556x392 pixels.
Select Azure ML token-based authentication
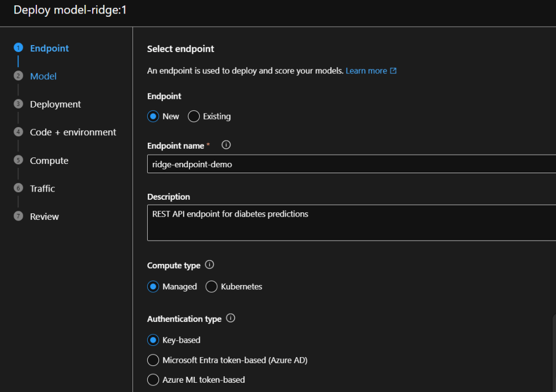point(153,380)
